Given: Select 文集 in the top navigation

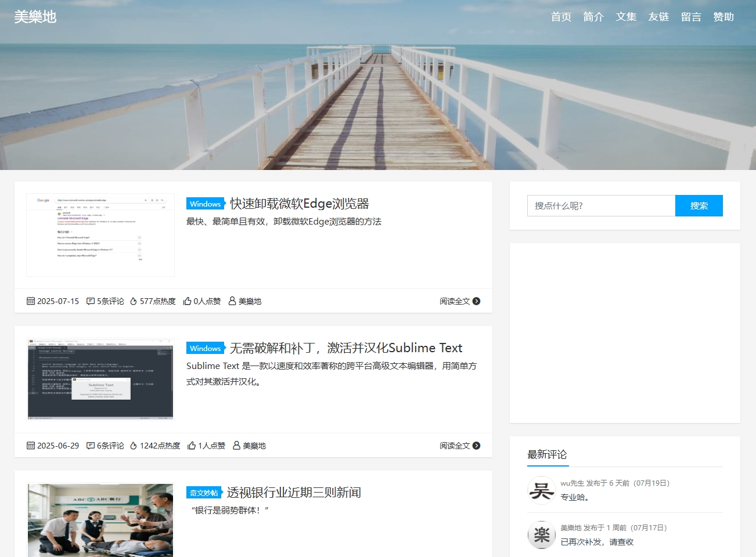Looking at the screenshot, I should click(x=626, y=17).
